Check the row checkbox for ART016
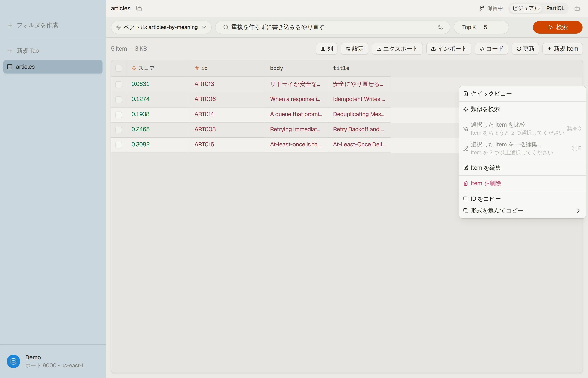The height and width of the screenshot is (378, 588). [x=118, y=145]
